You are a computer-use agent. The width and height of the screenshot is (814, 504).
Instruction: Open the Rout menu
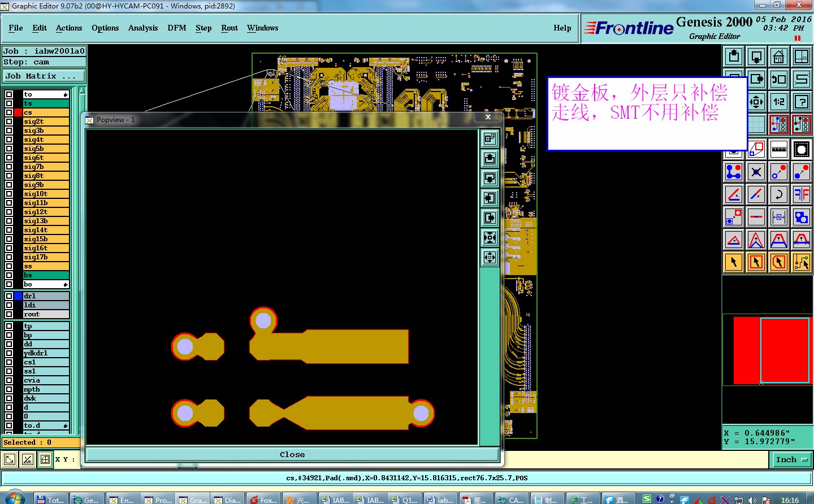point(230,28)
